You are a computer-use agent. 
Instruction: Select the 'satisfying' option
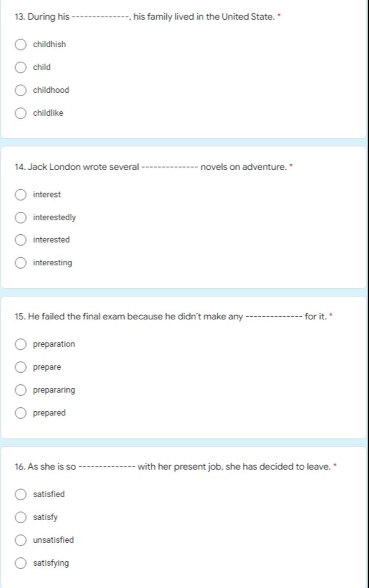coord(21,563)
